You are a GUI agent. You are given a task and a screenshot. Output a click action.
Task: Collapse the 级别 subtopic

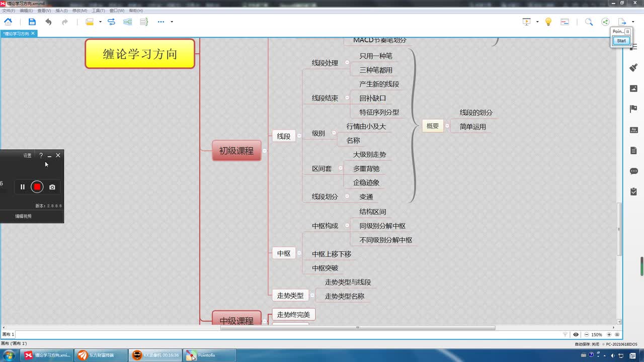pyautogui.click(x=334, y=133)
